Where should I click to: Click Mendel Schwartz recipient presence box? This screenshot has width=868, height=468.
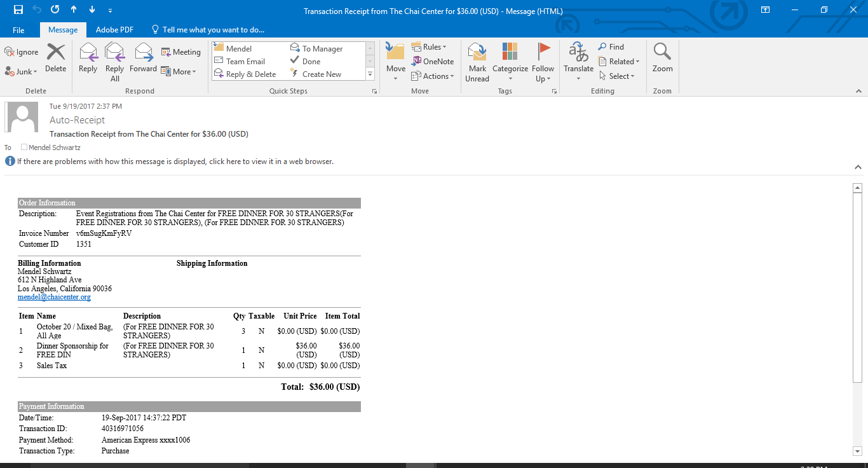(24, 148)
